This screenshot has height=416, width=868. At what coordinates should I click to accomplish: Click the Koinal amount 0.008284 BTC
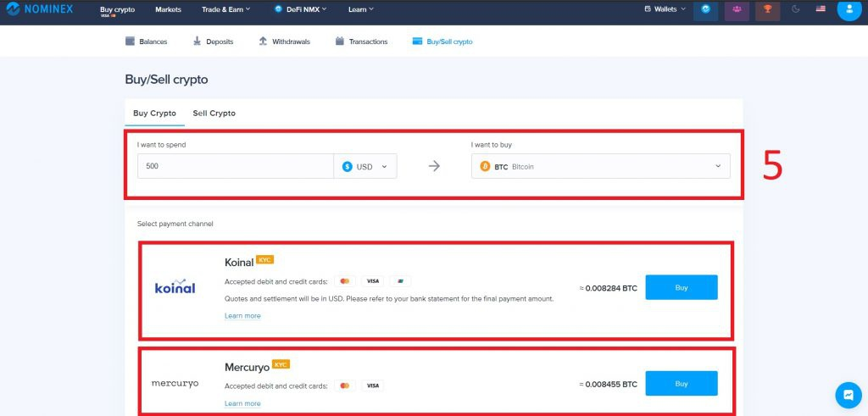[609, 288]
